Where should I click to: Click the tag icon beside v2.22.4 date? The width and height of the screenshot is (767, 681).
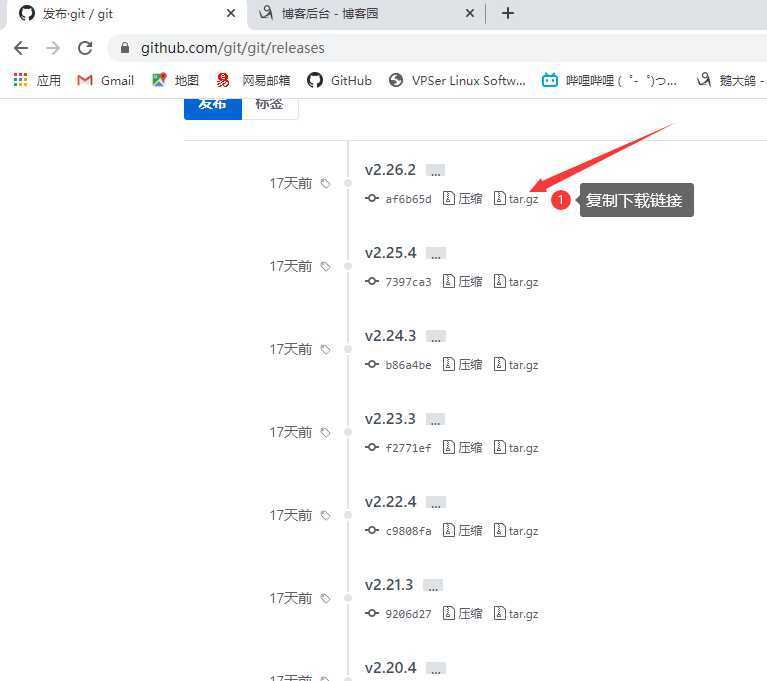point(325,516)
